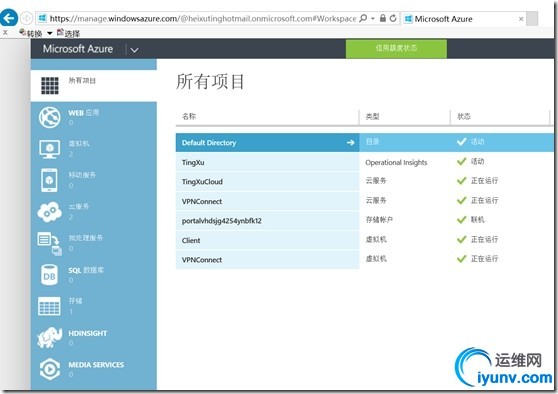Screen dimensions: 558x394
Task: Open mobile services phone icon in sidebar
Action: pyautogui.click(x=49, y=180)
